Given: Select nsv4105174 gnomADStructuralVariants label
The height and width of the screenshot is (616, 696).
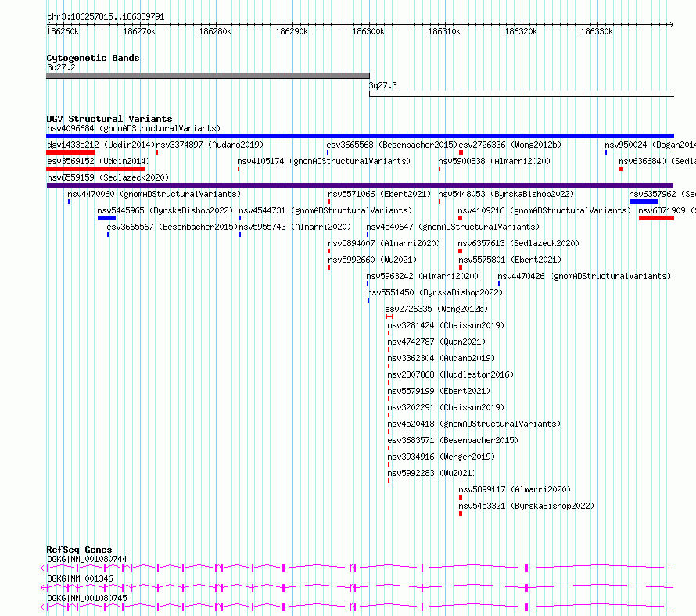Looking at the screenshot, I should click(x=324, y=162).
